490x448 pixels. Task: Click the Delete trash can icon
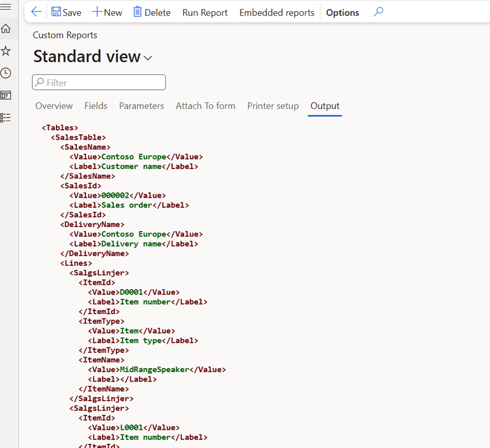[x=138, y=12]
